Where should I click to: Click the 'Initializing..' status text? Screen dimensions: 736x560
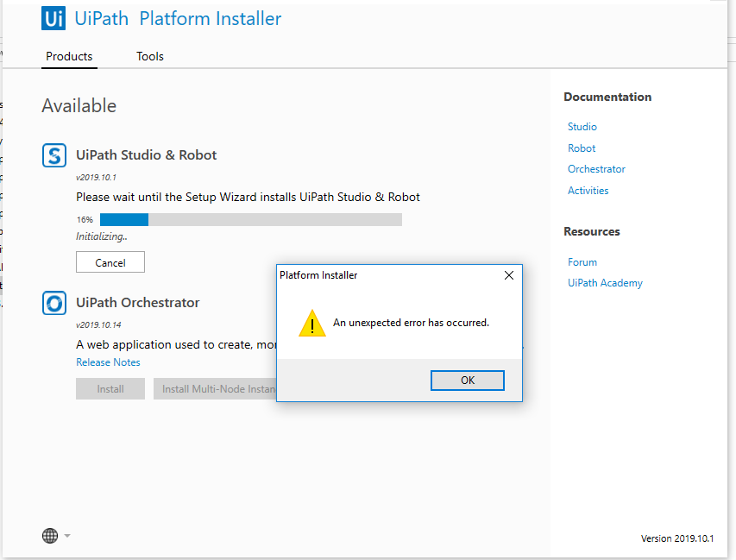102,236
